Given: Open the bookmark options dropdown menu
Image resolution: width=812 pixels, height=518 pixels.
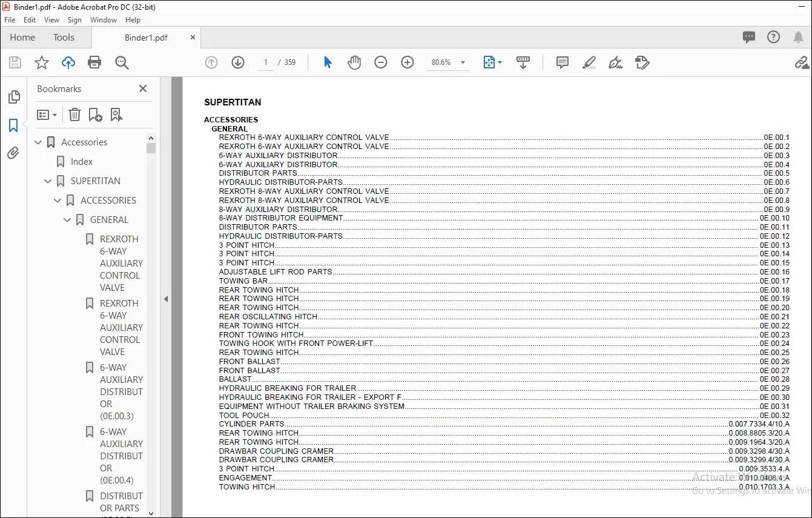Looking at the screenshot, I should 47,115.
